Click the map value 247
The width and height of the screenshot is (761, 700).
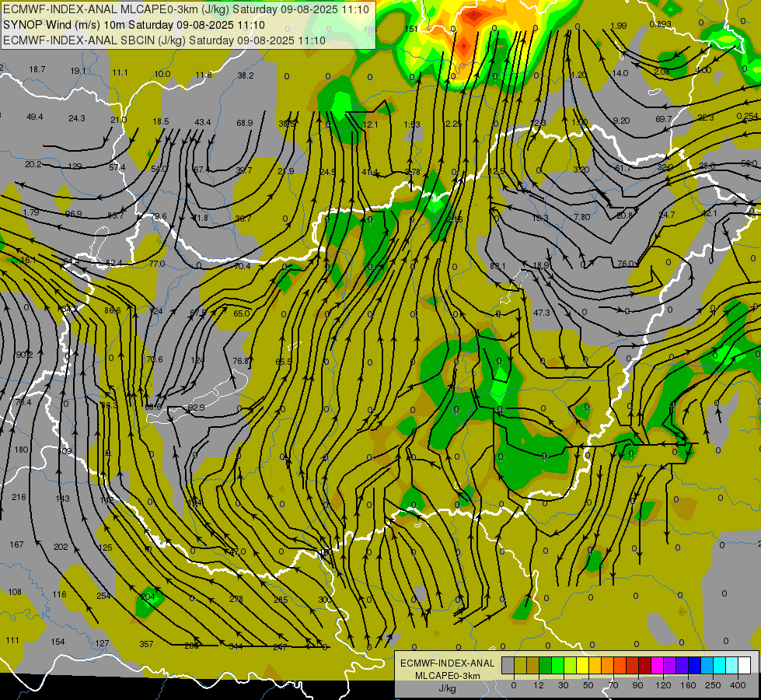(280, 647)
